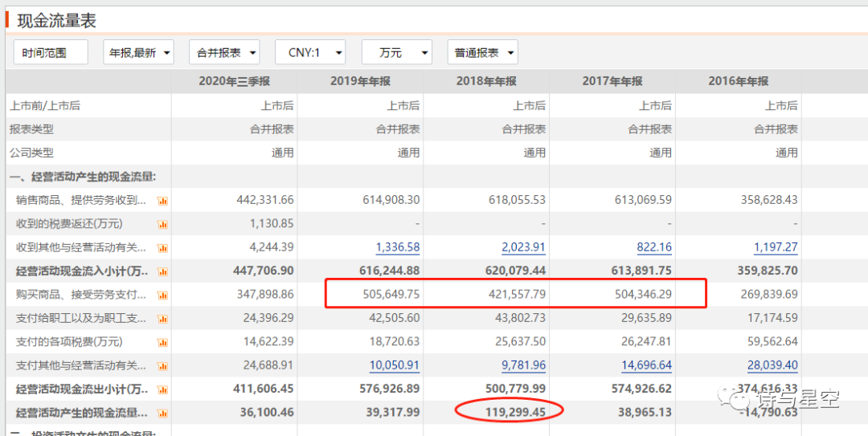Click the 时间范围 button

(51, 53)
